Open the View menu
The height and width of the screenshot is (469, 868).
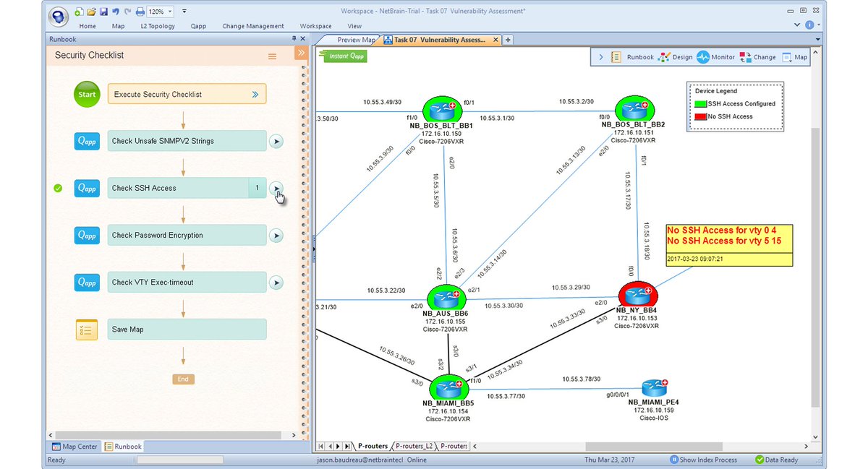click(354, 26)
